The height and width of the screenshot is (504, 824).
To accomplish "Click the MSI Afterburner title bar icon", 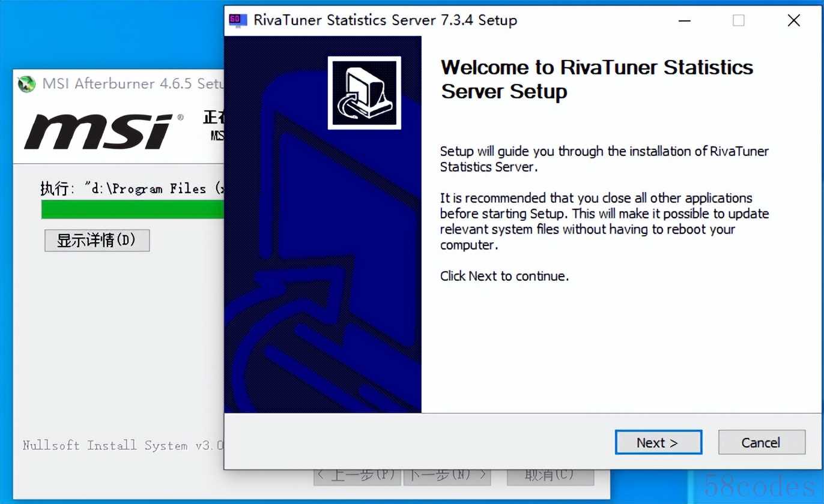I will pos(26,84).
